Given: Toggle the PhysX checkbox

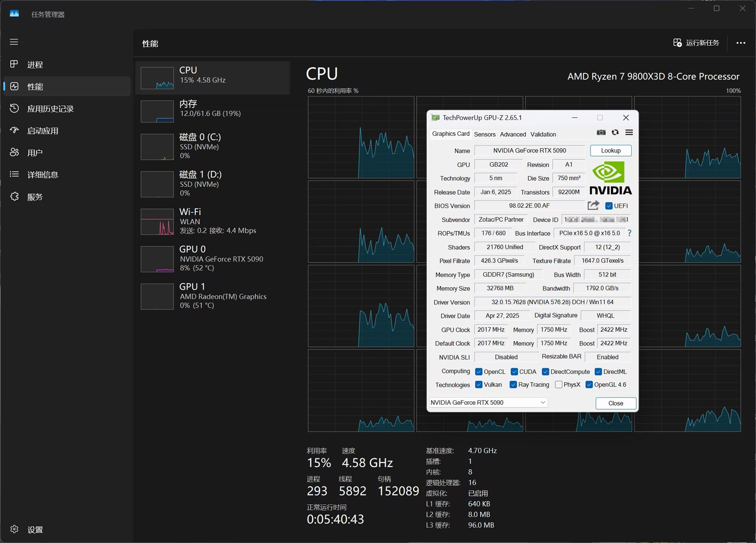Looking at the screenshot, I should [558, 385].
